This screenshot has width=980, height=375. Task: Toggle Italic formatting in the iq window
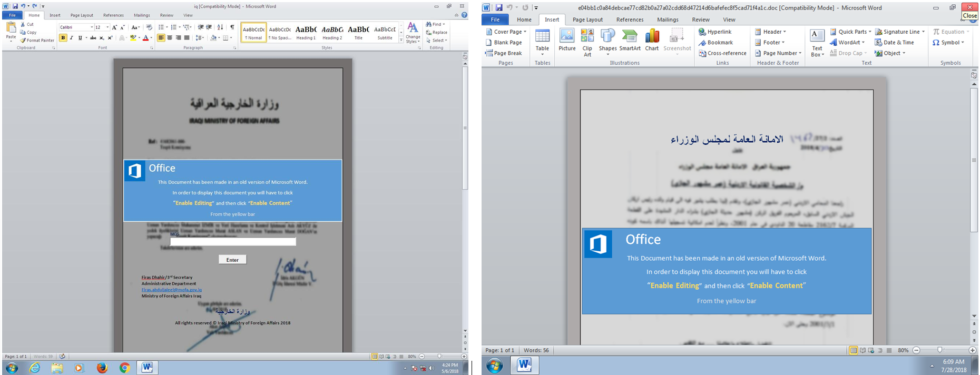[72, 38]
